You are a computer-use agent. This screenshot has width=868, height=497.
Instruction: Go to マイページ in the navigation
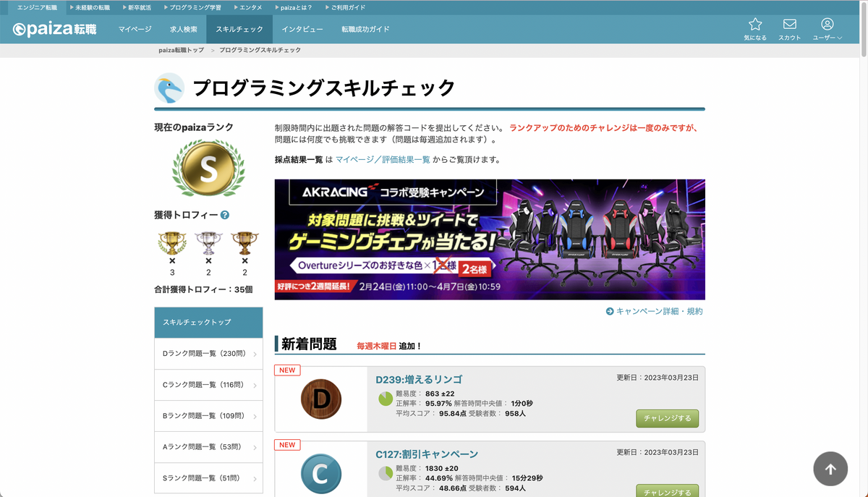click(x=135, y=30)
